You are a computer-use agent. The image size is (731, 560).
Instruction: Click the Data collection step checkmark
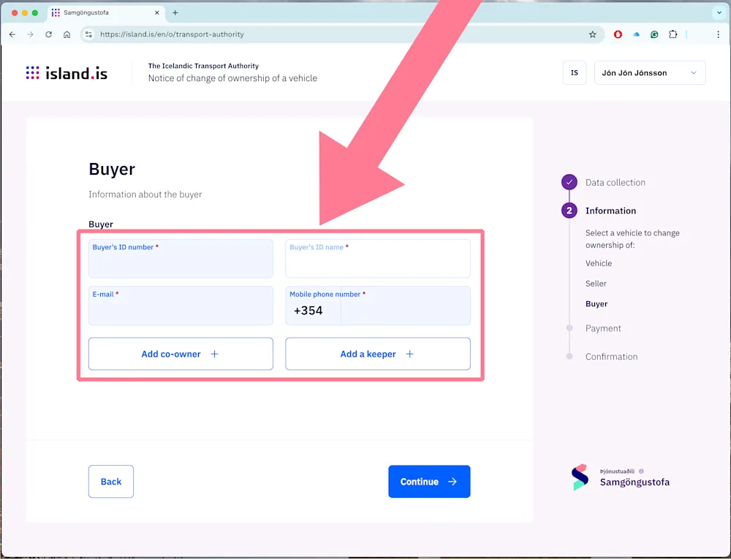click(569, 182)
